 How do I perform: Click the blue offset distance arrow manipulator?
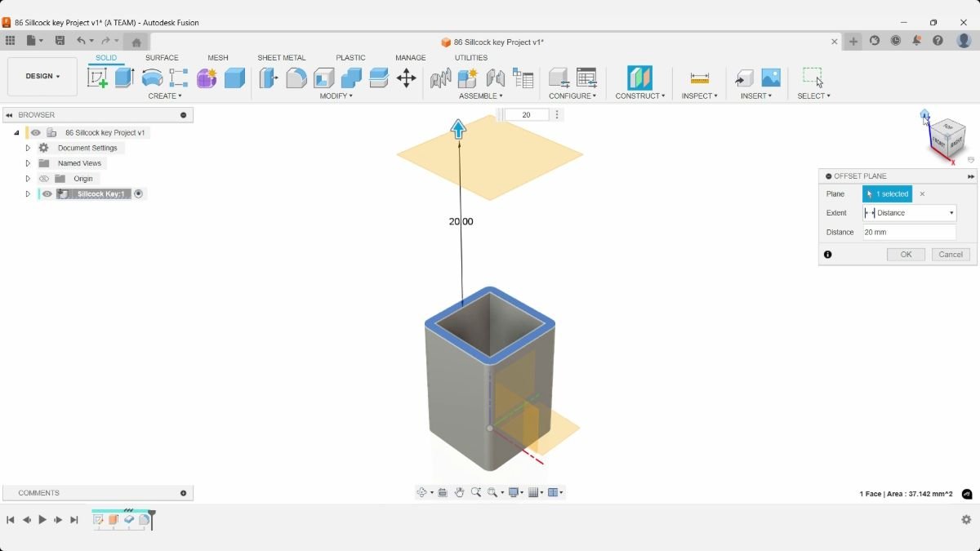[459, 128]
